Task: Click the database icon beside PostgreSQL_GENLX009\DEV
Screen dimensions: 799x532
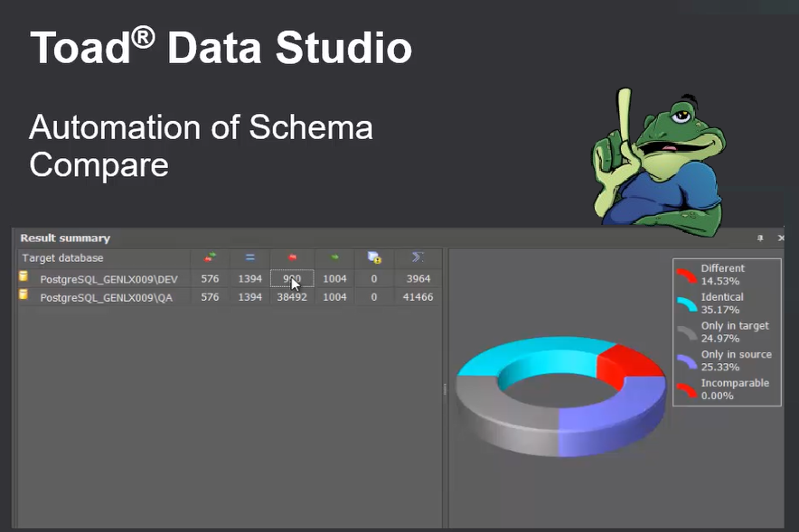Action: tap(23, 276)
